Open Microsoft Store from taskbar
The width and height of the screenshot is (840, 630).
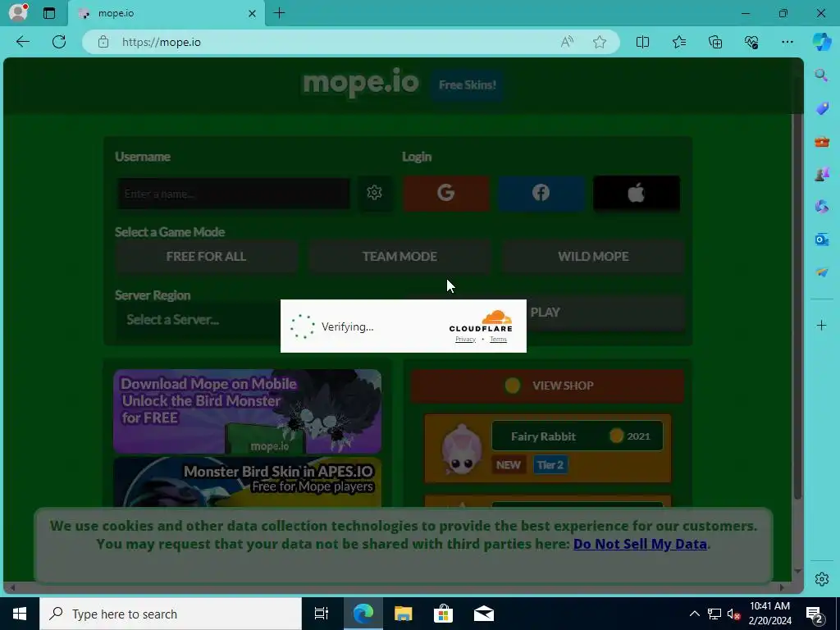443,614
